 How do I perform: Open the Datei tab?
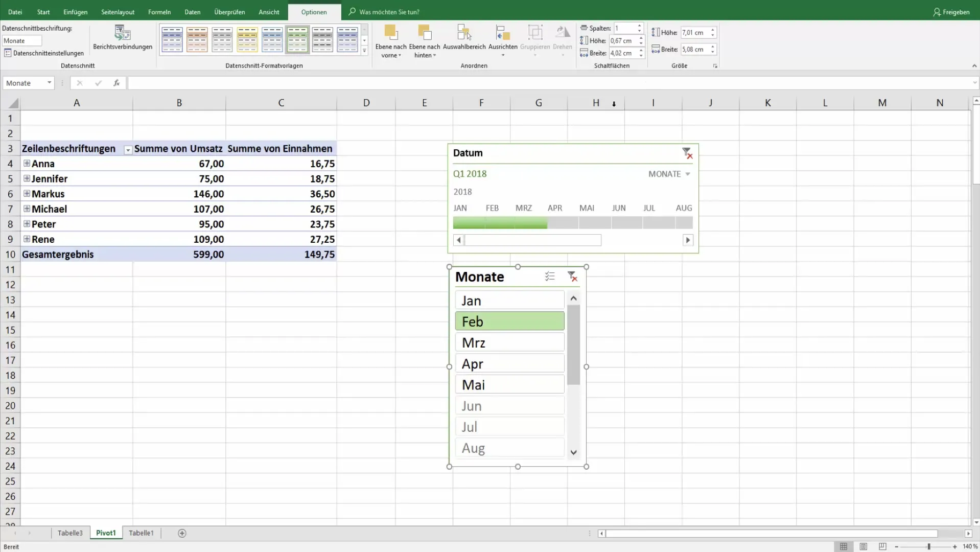[15, 12]
